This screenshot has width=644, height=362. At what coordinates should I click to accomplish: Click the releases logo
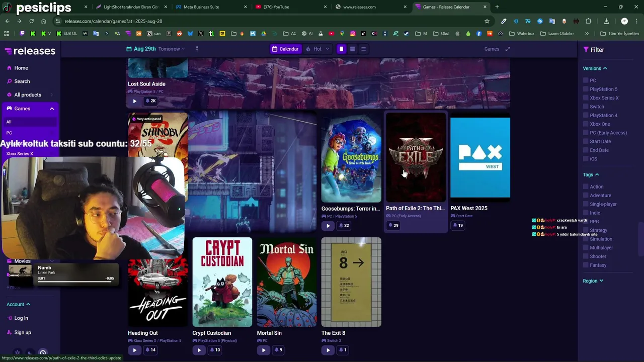pyautogui.click(x=30, y=51)
